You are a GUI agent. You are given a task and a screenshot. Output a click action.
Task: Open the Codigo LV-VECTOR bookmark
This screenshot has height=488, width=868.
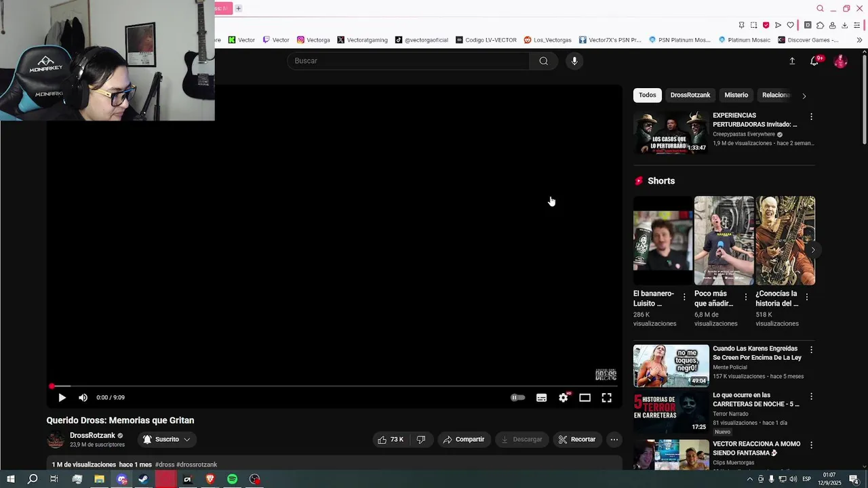tap(486, 40)
